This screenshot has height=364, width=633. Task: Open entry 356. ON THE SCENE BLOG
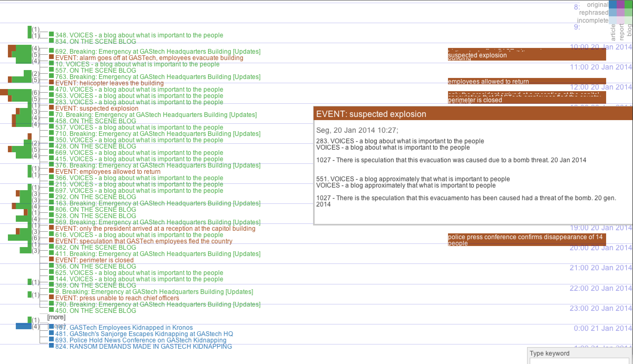click(96, 266)
